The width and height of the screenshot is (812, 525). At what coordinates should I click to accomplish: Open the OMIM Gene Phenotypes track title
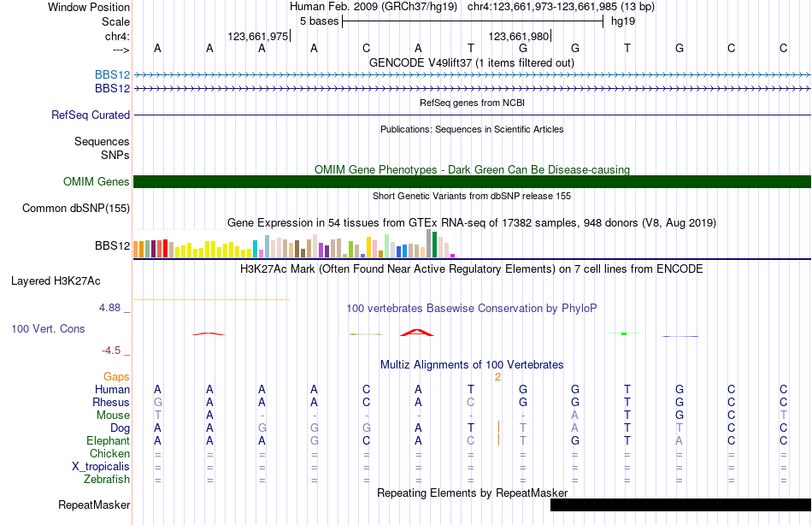click(x=472, y=169)
